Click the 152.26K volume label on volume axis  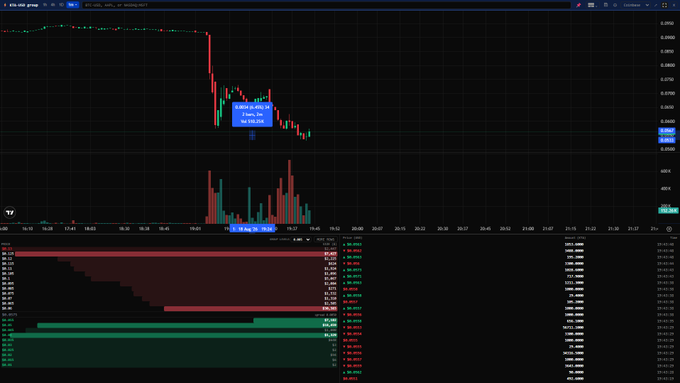(x=668, y=210)
